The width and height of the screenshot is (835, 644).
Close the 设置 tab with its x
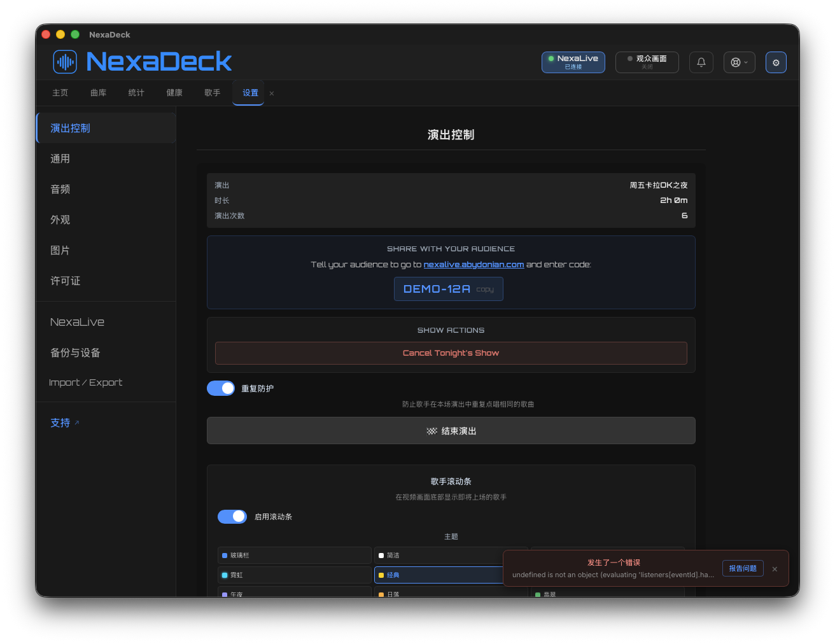[x=272, y=94]
